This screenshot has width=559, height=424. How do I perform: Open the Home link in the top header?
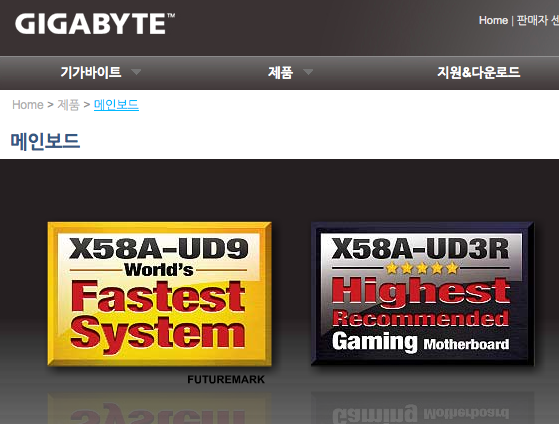coord(493,20)
